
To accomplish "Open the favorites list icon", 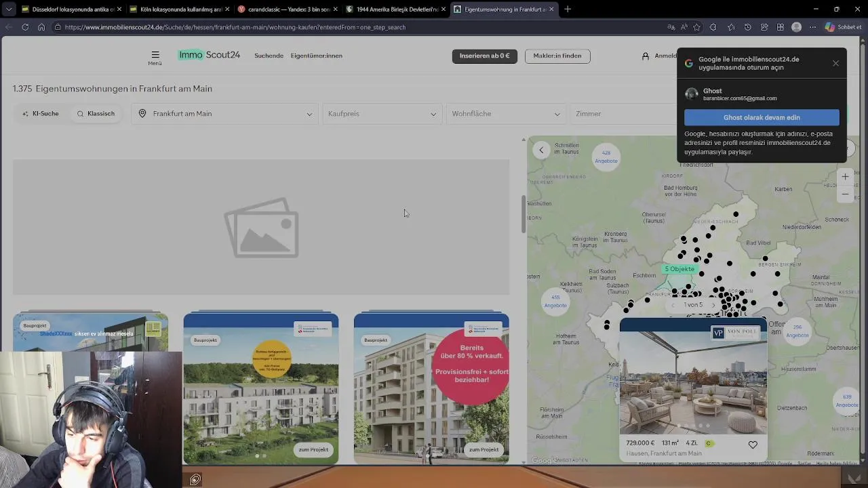I will pyautogui.click(x=731, y=27).
